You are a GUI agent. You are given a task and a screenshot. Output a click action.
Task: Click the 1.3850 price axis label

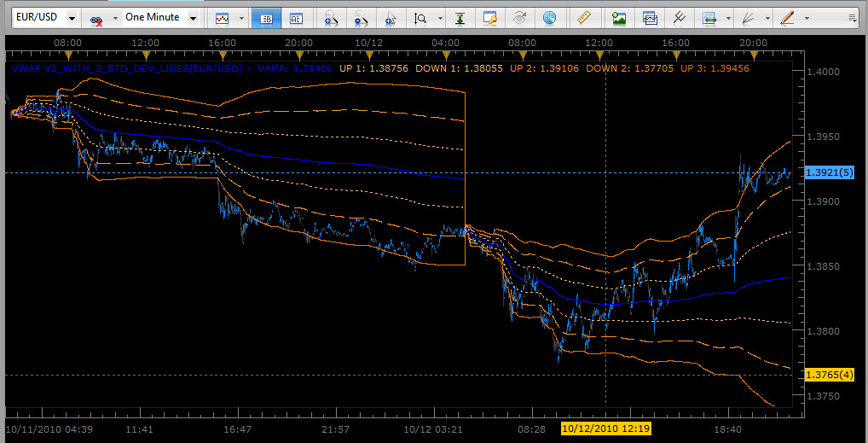(x=823, y=266)
